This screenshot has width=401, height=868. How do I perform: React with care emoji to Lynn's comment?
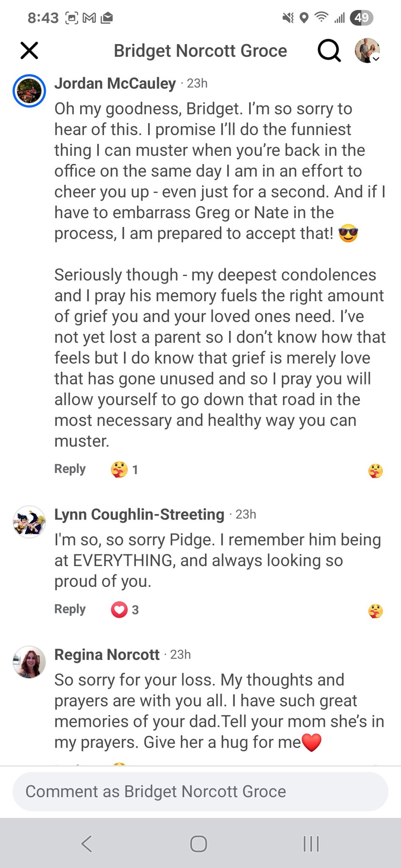[376, 611]
